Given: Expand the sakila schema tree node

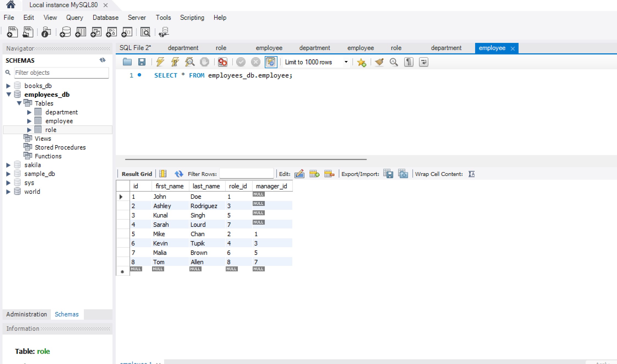Looking at the screenshot, I should pyautogui.click(x=8, y=165).
